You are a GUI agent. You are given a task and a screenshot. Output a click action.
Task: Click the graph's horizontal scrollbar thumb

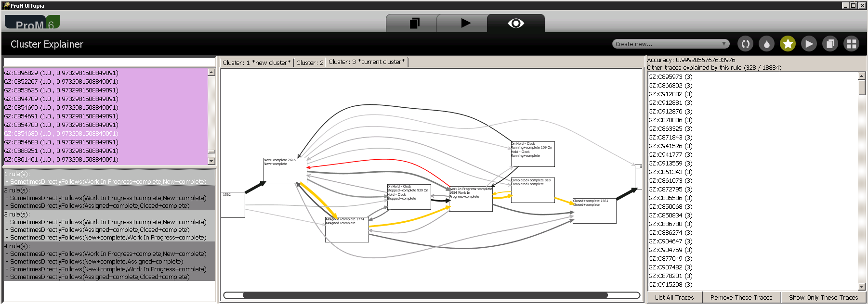(425, 295)
